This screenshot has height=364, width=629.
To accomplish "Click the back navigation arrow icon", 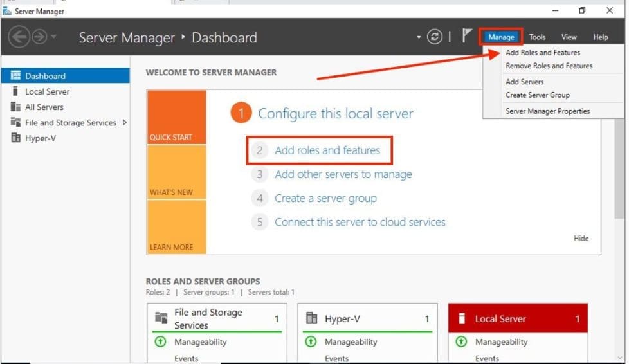I will point(19,37).
